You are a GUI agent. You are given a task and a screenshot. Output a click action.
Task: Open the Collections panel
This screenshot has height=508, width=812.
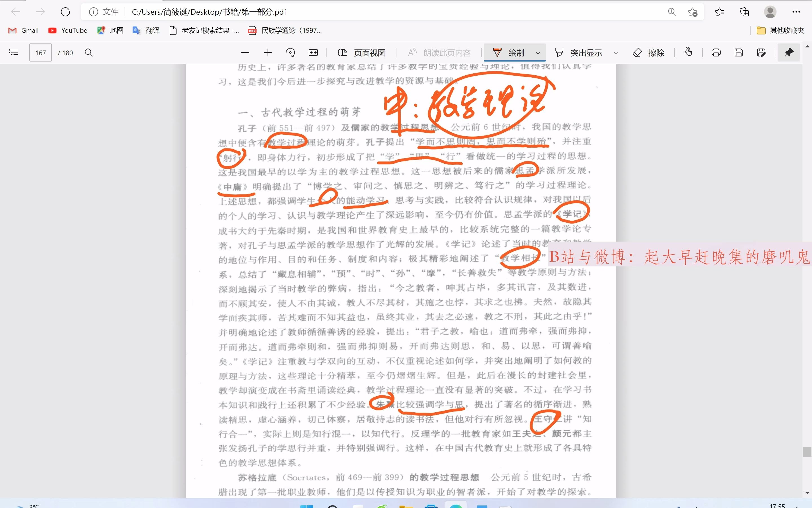pyautogui.click(x=745, y=12)
